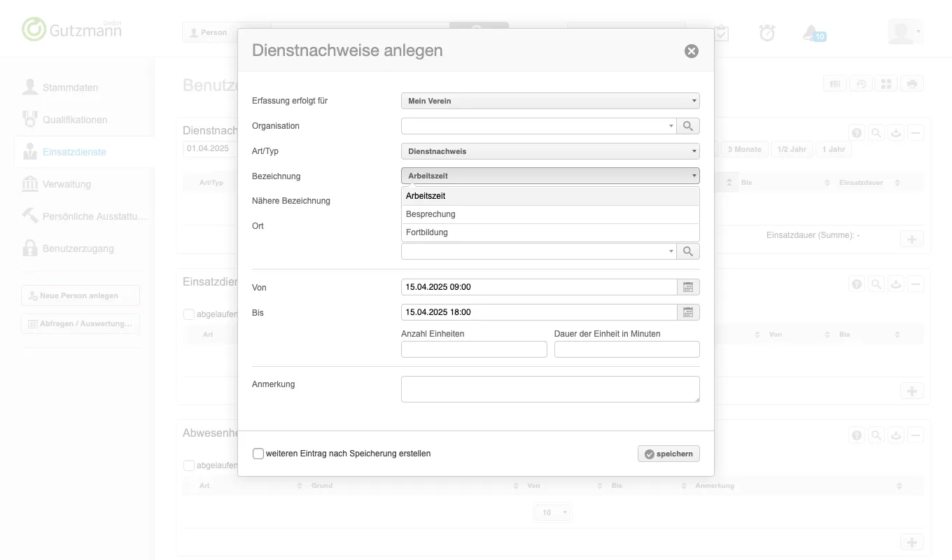Click Abfragen / Auswertung button
The image size is (952, 560).
(x=80, y=323)
